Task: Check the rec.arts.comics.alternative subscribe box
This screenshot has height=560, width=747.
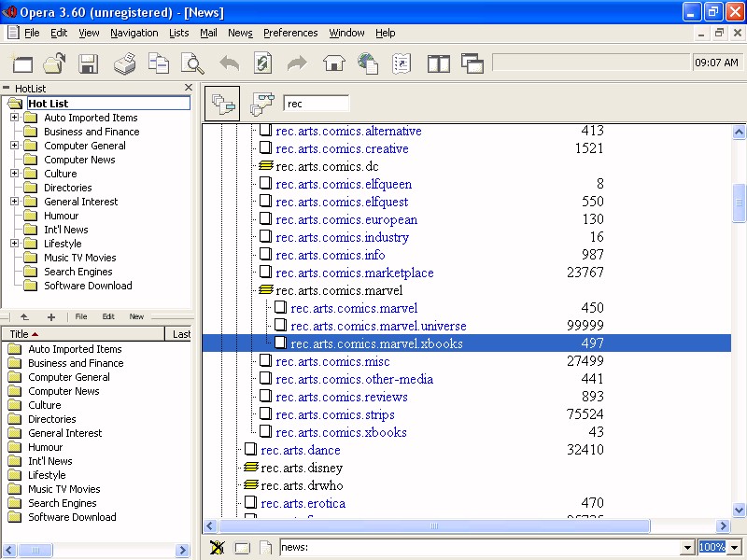Action: tap(265, 131)
